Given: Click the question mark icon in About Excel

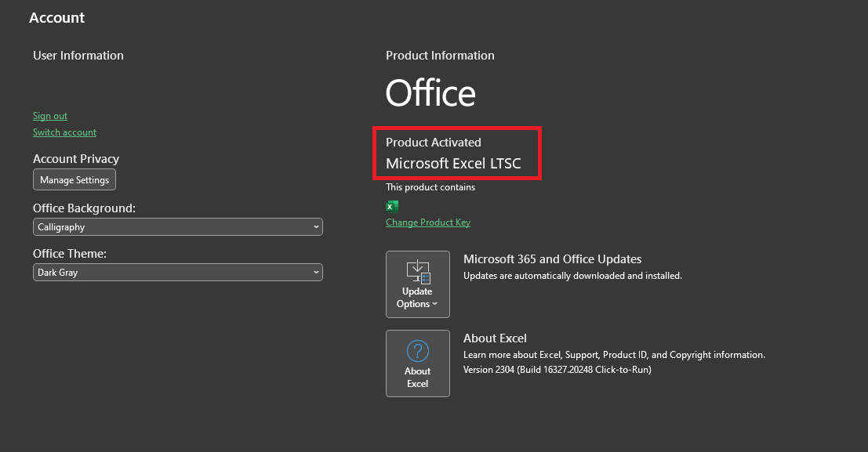Looking at the screenshot, I should (x=418, y=351).
